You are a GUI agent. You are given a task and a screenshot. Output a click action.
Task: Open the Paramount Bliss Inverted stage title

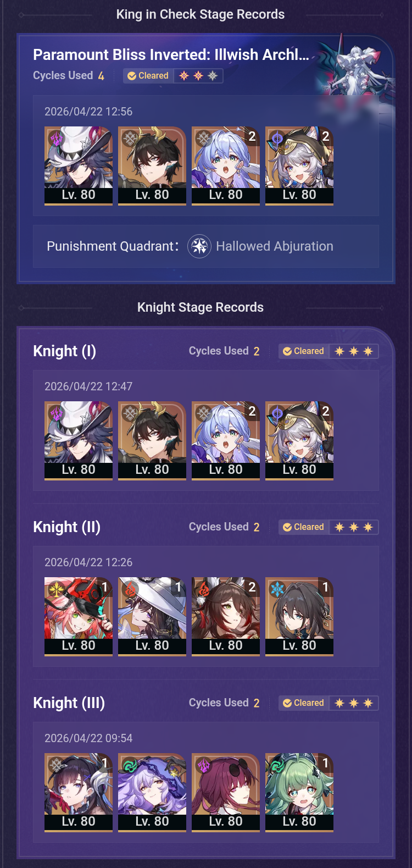point(171,54)
